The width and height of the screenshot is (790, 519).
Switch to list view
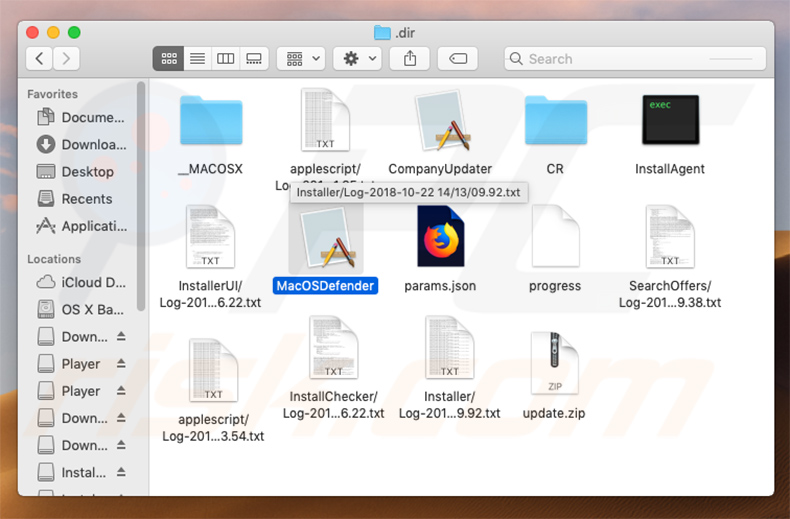coord(197,59)
